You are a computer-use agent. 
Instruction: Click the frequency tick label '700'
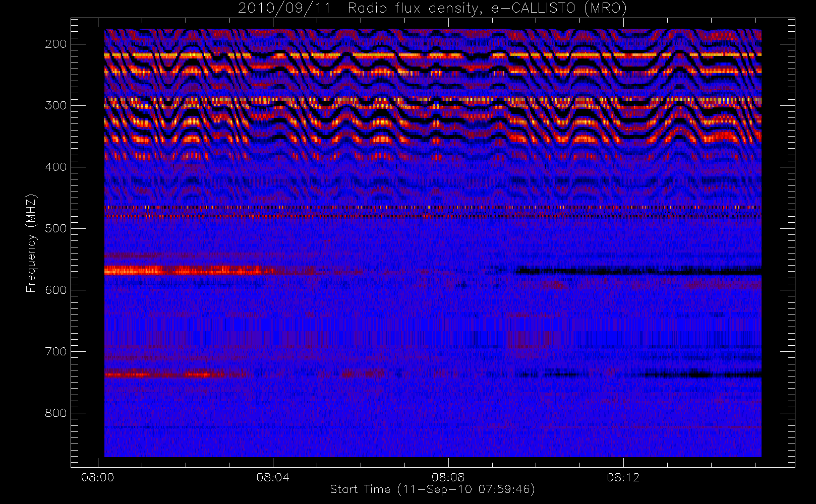pos(56,351)
